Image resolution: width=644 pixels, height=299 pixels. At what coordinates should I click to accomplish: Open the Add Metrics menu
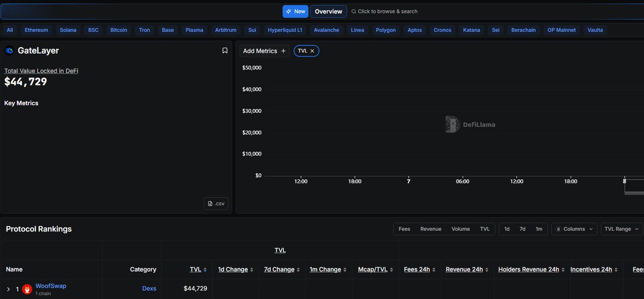[265, 50]
